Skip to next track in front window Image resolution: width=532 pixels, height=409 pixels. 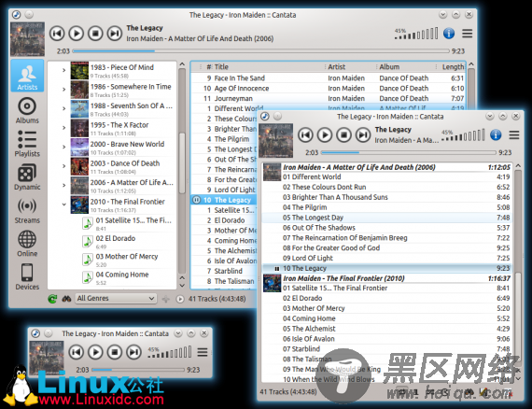click(x=363, y=134)
